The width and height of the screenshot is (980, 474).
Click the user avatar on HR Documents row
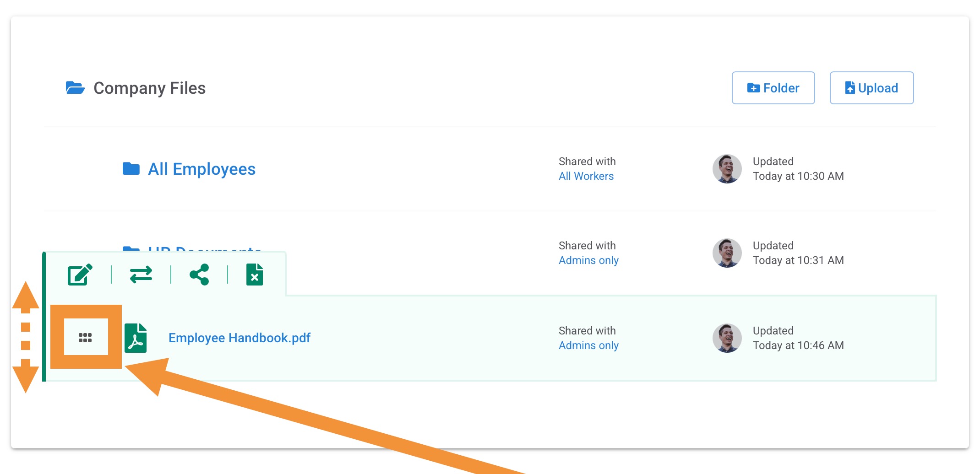727,253
